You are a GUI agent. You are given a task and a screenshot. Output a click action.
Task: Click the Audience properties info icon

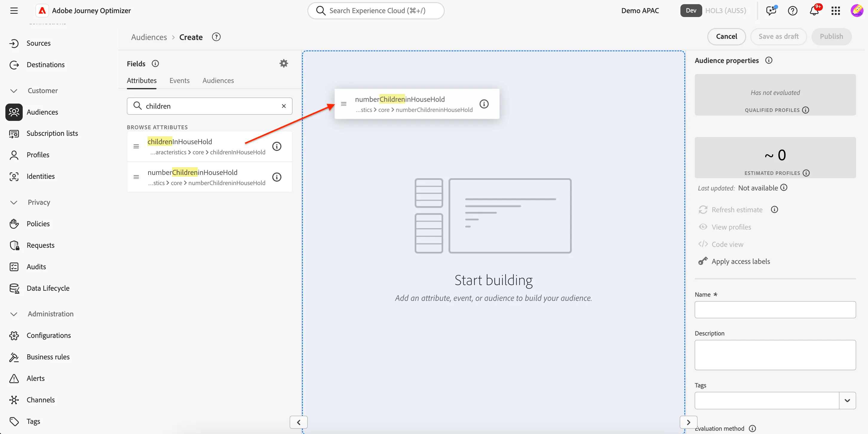point(769,60)
